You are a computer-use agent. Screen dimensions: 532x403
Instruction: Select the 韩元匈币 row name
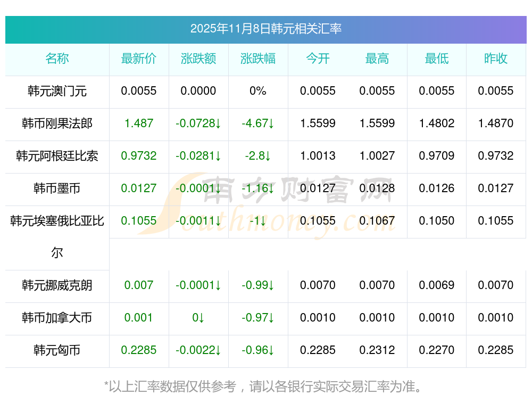pyautogui.click(x=57, y=350)
